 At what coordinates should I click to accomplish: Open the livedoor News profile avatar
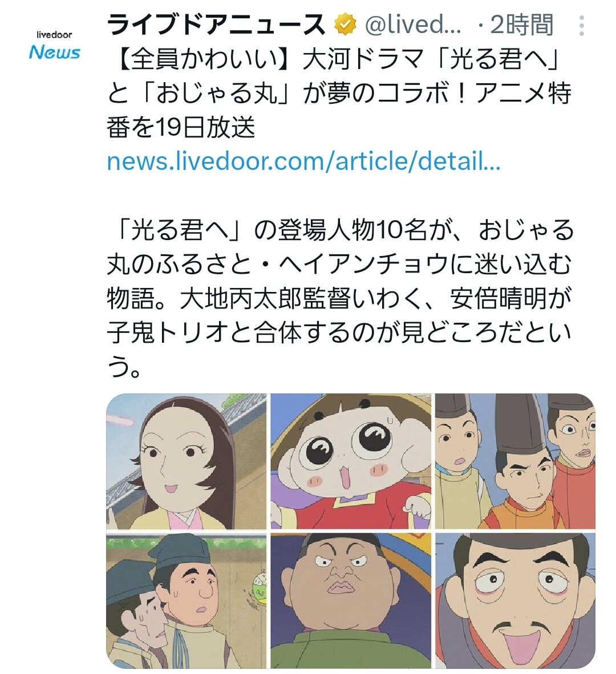pos(54,46)
